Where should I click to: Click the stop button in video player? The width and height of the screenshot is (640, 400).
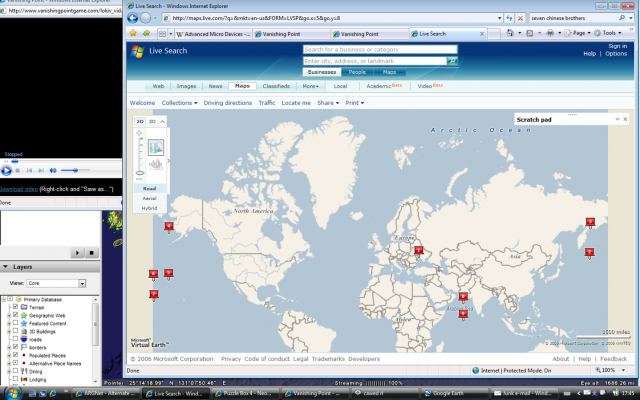coord(18,171)
